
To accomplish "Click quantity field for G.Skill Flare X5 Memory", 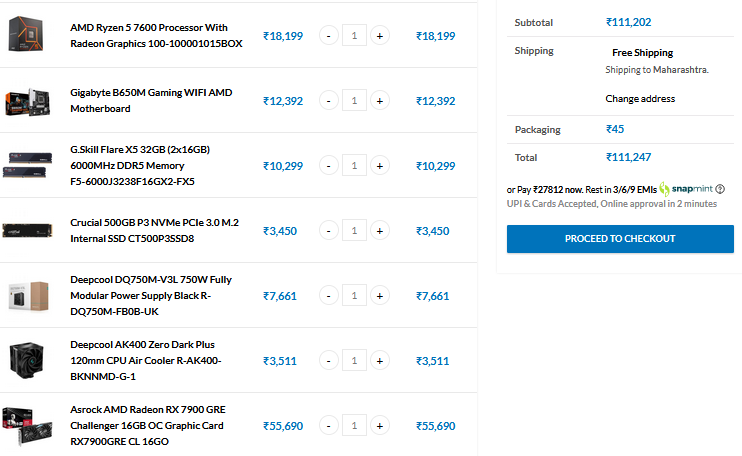I will pos(354,166).
